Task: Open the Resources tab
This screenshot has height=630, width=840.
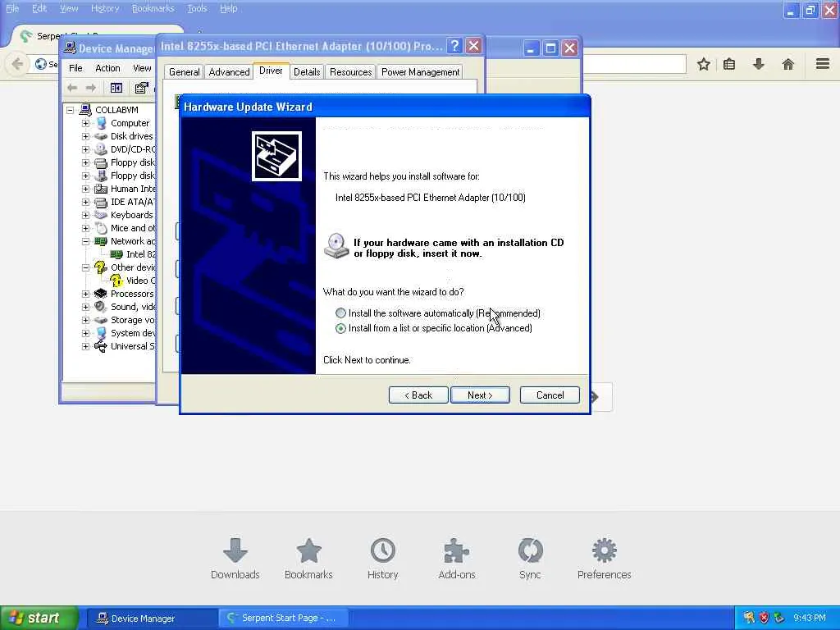Action: point(350,72)
